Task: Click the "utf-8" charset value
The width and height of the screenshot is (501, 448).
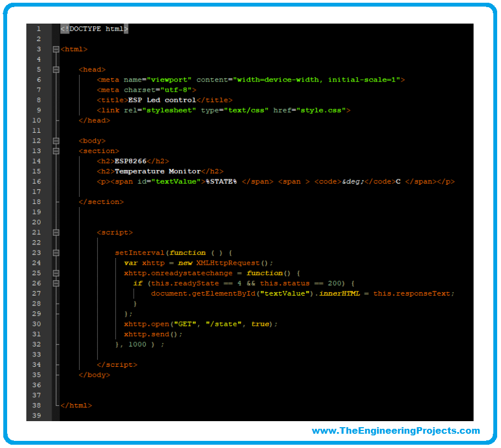Action: 176,90
